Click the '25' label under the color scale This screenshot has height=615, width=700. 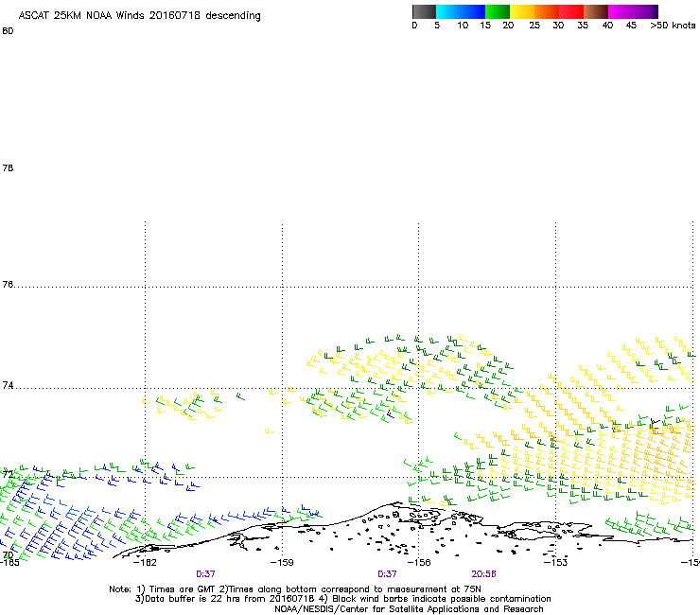pos(534,26)
